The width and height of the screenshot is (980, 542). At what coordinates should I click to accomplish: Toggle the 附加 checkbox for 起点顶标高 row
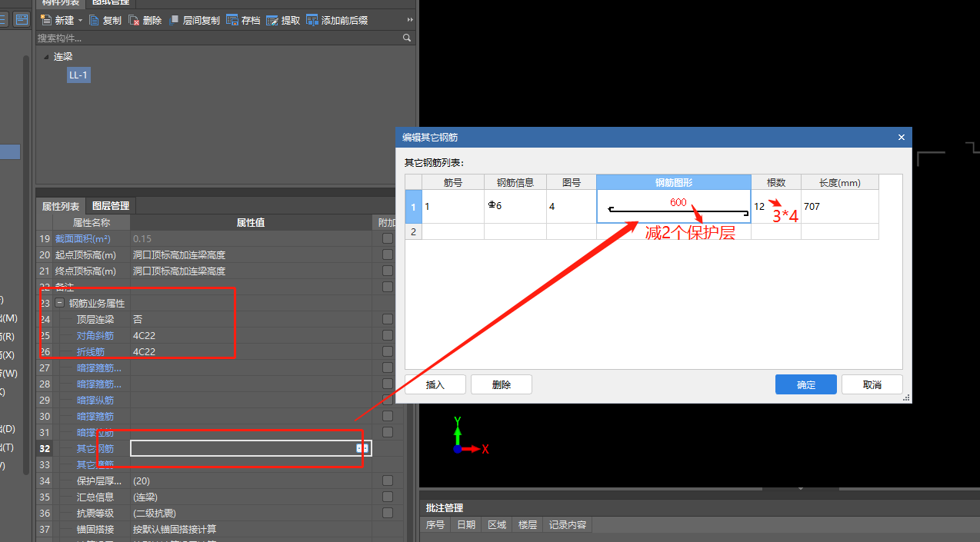(388, 255)
